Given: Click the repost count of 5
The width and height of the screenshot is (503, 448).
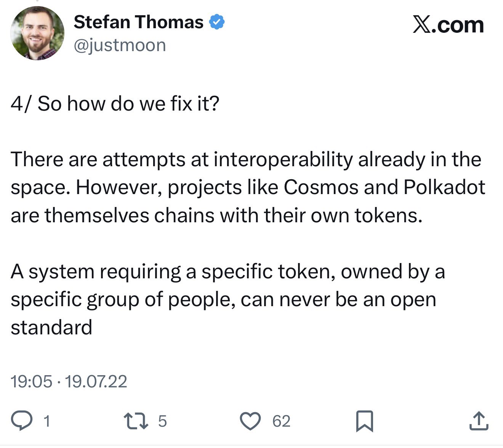Looking at the screenshot, I should point(162,421).
